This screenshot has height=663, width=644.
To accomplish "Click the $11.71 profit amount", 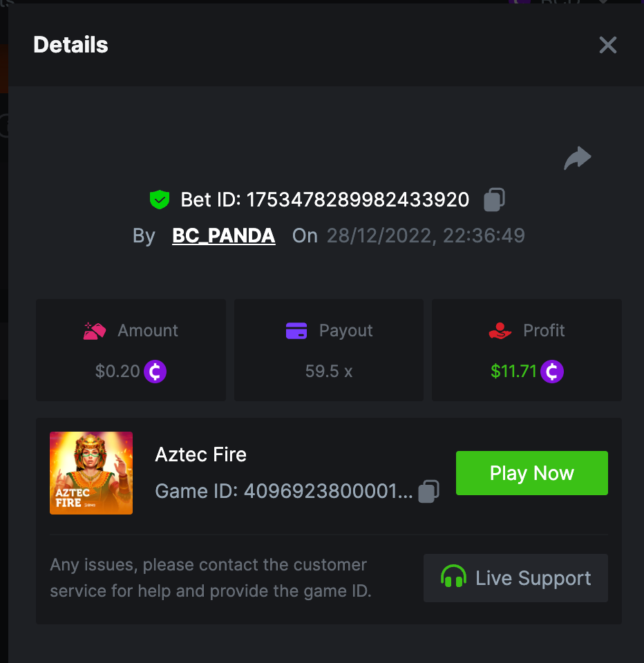I will 513,372.
